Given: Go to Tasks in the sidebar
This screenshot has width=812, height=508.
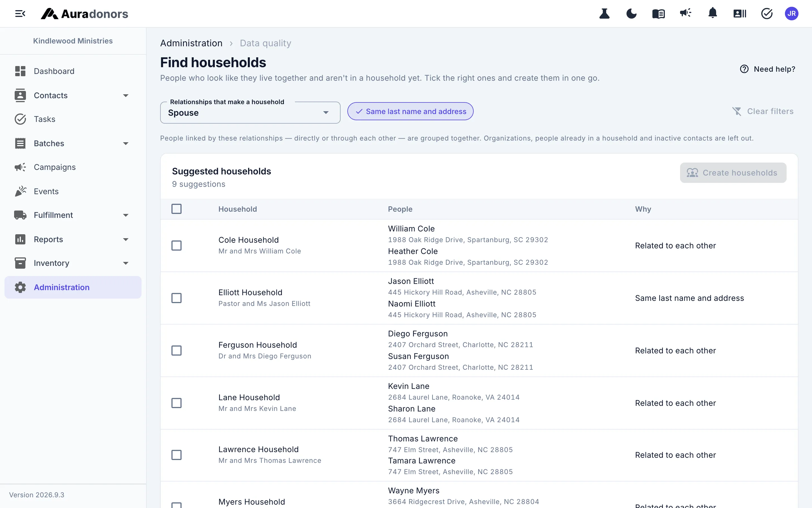Looking at the screenshot, I should click(x=73, y=119).
